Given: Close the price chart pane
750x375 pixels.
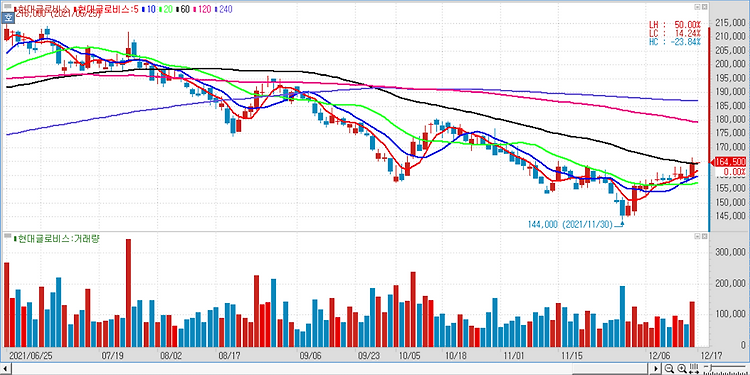Looking at the screenshot, I should point(704,7).
